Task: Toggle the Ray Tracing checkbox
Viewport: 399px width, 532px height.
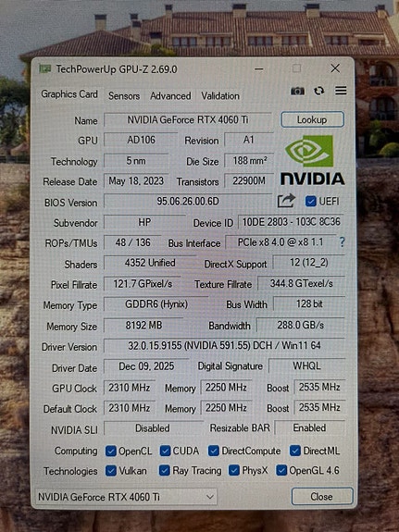Action: (165, 470)
